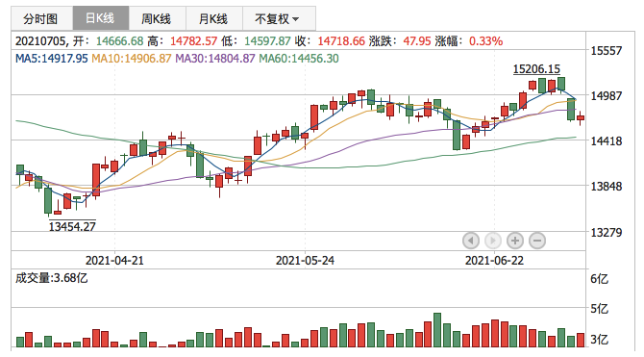Pan chart right with the right arrow icon
Image resolution: width=644 pixels, height=357 pixels.
click(493, 241)
